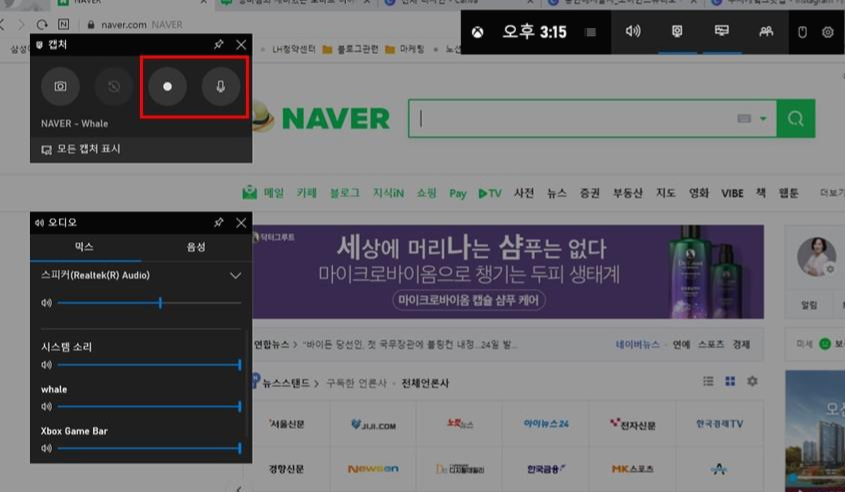
Task: Click the shampoo advertisement banner
Action: click(508, 272)
